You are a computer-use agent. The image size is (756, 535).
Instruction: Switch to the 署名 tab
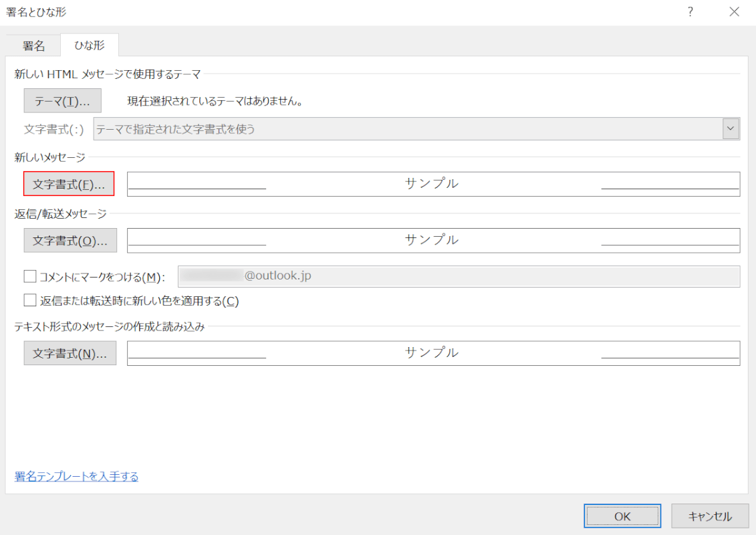coord(33,45)
